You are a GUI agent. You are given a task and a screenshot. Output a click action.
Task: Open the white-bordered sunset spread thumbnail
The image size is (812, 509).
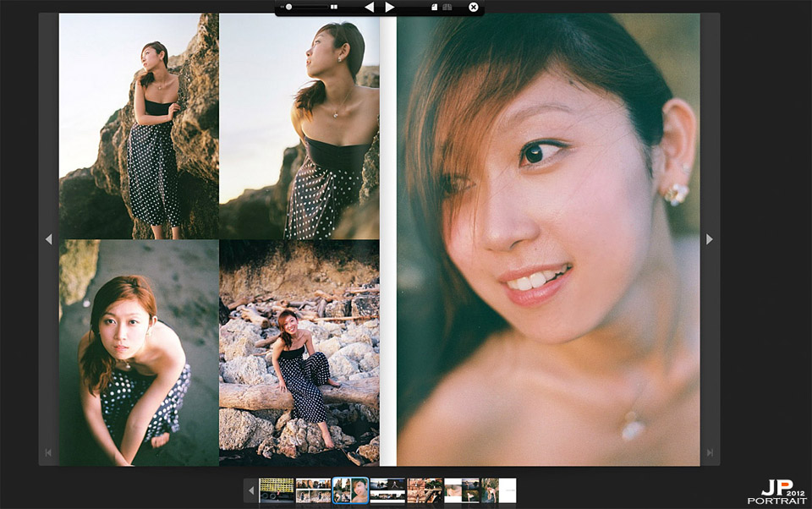[462, 490]
